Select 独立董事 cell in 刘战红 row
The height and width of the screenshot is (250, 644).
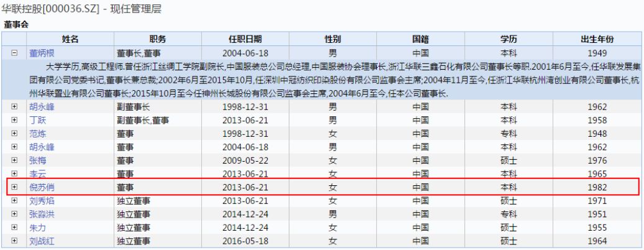pos(158,241)
